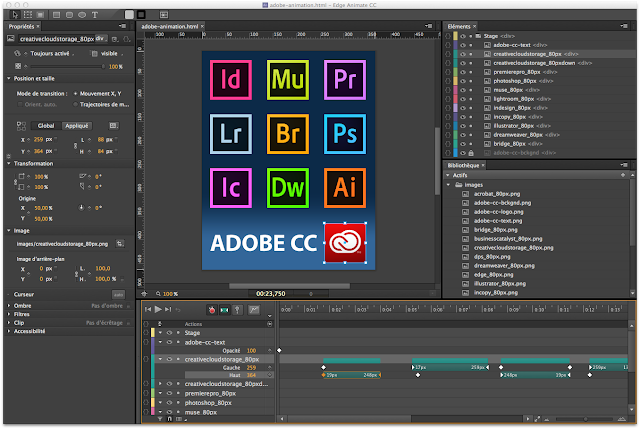Open Stage actions braces icon in timeline

[146, 333]
